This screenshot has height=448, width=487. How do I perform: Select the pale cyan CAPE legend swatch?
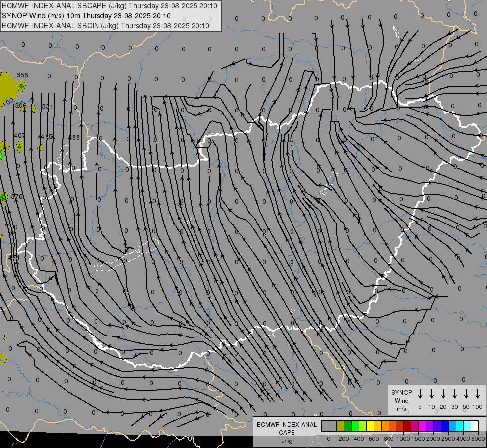pyautogui.click(x=467, y=426)
